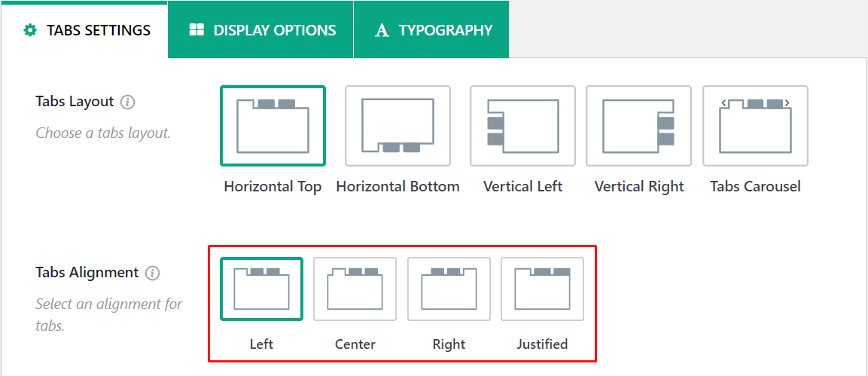The width and height of the screenshot is (868, 376).
Task: Pick the Vertical Left layout icon
Action: [x=522, y=126]
